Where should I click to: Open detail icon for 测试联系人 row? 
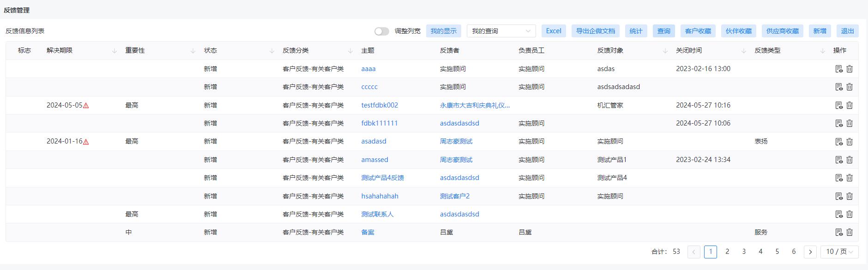point(839,214)
